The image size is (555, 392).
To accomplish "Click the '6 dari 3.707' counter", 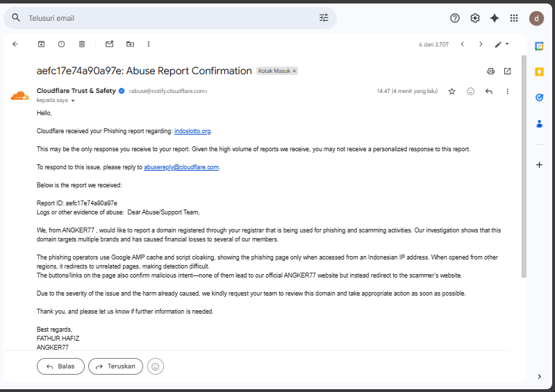I will point(433,44).
